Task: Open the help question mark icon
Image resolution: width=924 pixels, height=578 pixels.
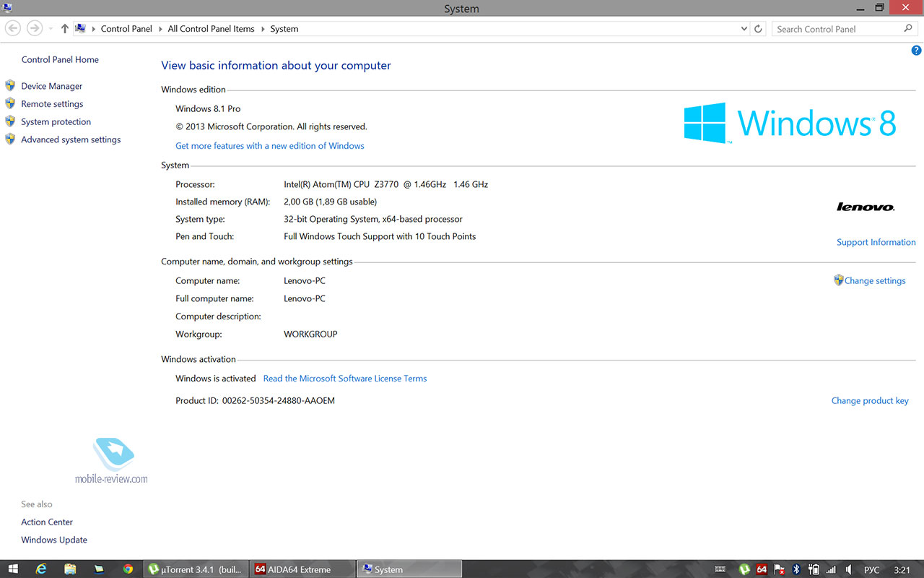Action: pos(917,51)
